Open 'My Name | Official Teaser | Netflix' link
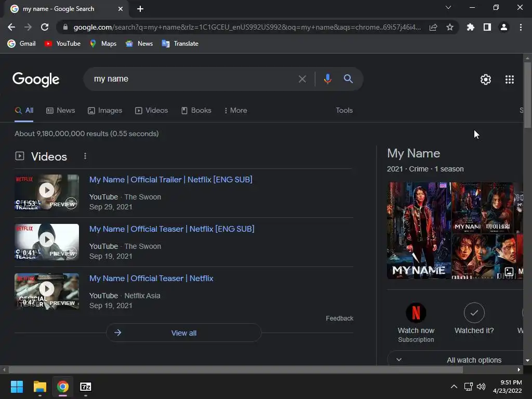532x399 pixels. (x=151, y=278)
